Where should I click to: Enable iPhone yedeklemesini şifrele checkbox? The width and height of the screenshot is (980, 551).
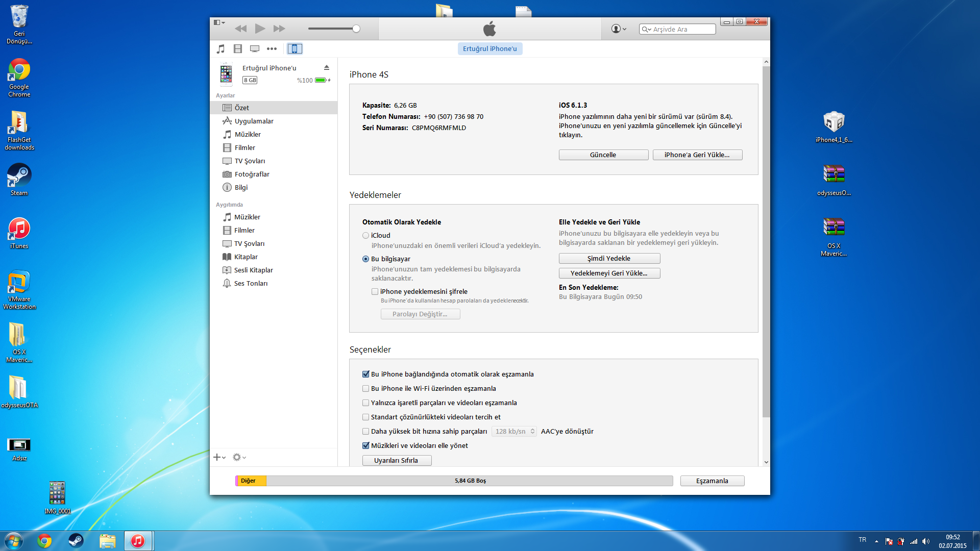tap(375, 292)
